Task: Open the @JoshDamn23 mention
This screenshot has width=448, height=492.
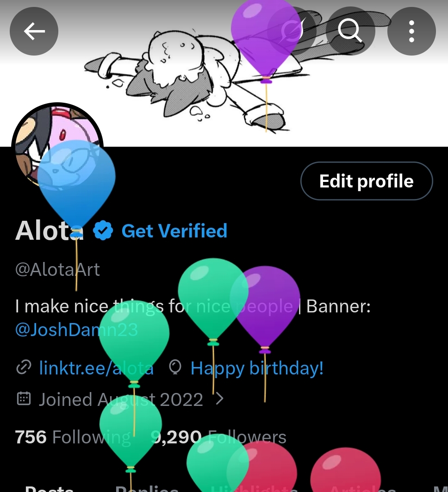Action: pyautogui.click(x=76, y=330)
